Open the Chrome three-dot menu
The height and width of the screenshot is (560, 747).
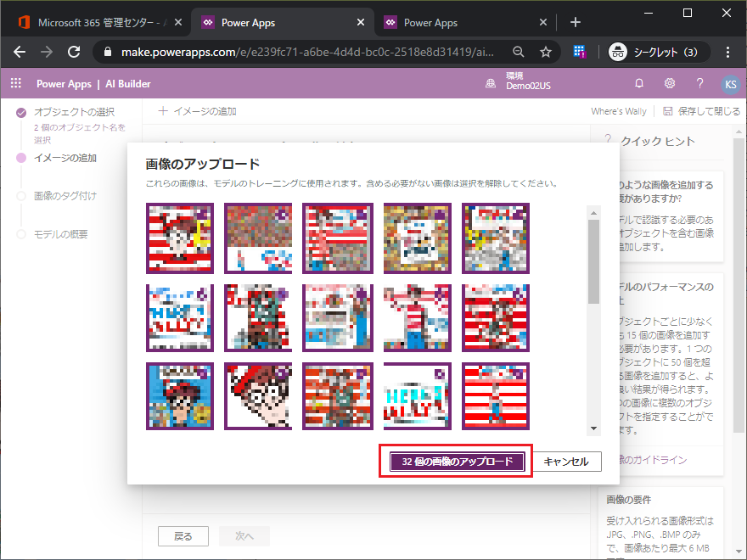pyautogui.click(x=727, y=52)
